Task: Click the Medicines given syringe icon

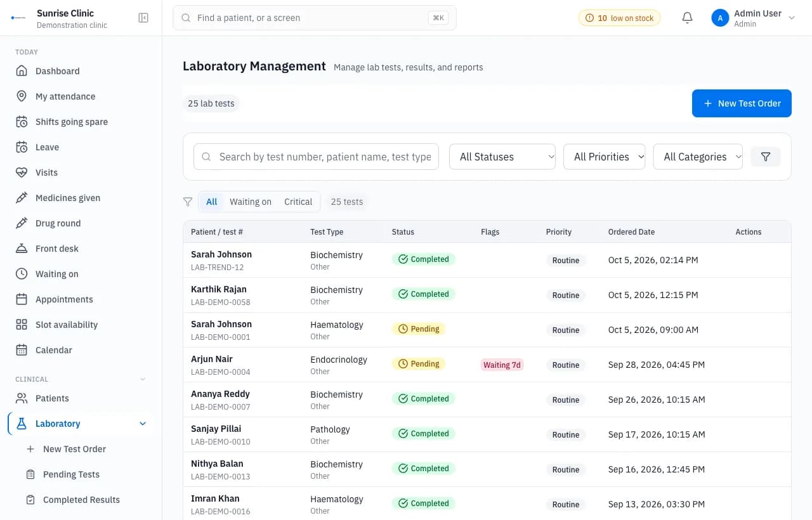Action: point(22,198)
